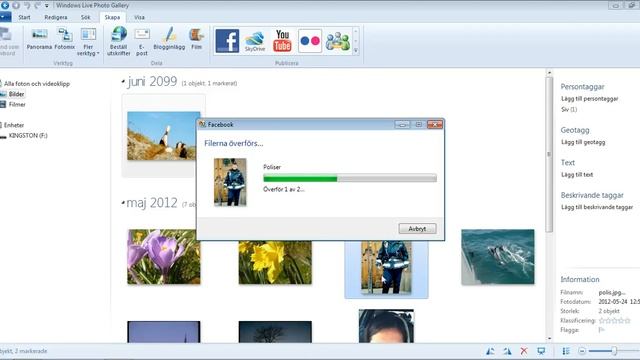Start slideshow from status bar icon

click(x=541, y=351)
